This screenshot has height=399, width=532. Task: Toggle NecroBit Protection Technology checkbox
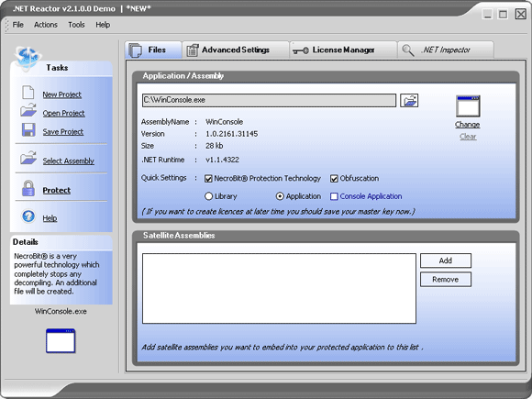[208, 179]
